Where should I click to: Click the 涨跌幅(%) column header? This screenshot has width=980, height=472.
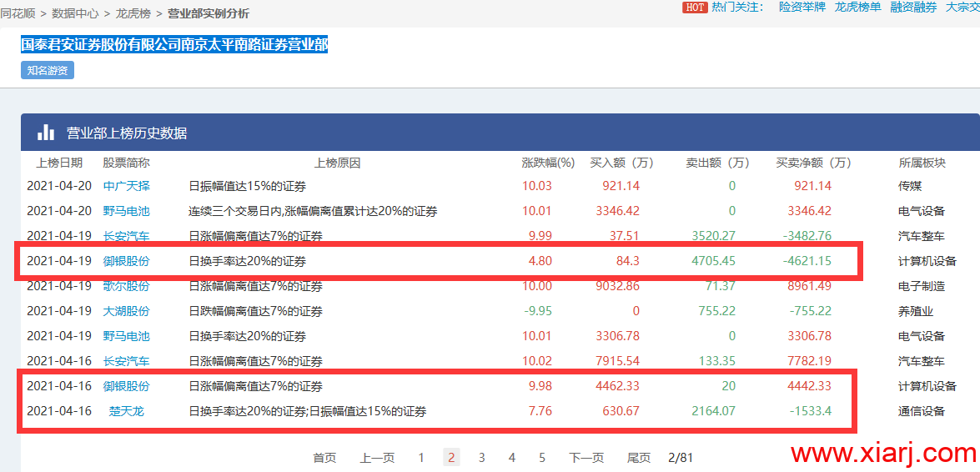tap(548, 163)
